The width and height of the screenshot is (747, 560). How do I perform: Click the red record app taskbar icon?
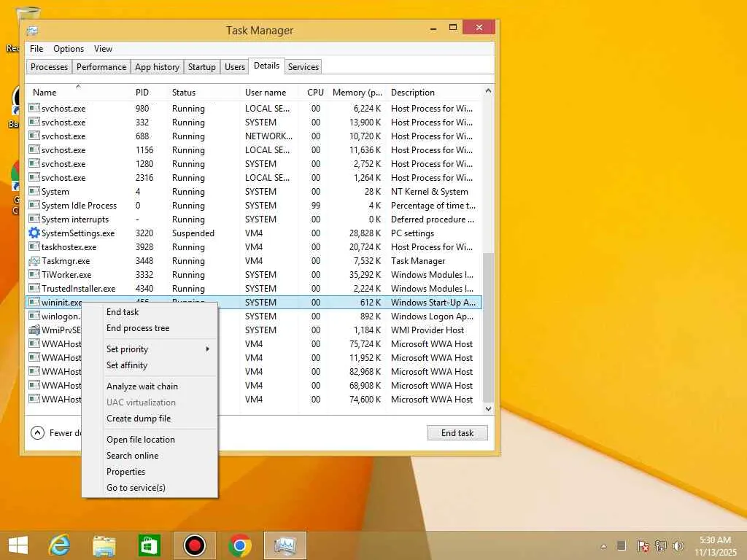tap(194, 545)
